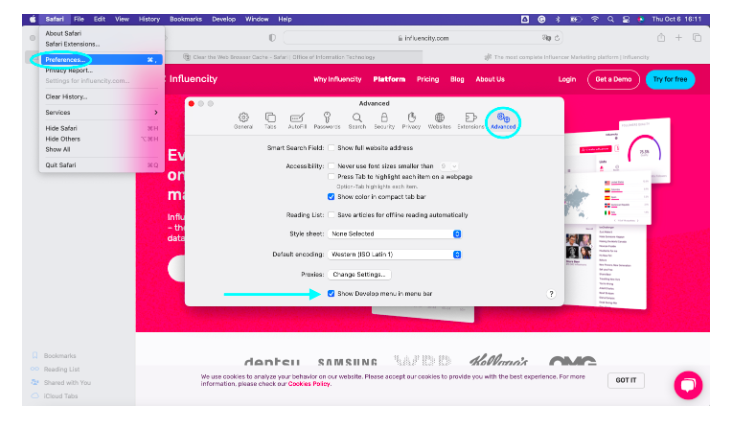Open the Style sheet dropdown
The width and height of the screenshot is (738, 427).
[x=394, y=234]
